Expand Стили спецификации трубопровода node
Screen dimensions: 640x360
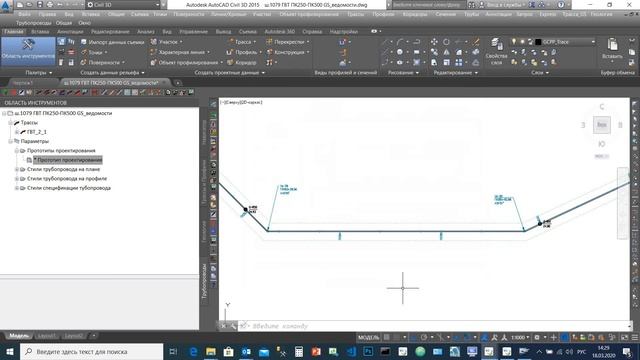click(x=17, y=188)
